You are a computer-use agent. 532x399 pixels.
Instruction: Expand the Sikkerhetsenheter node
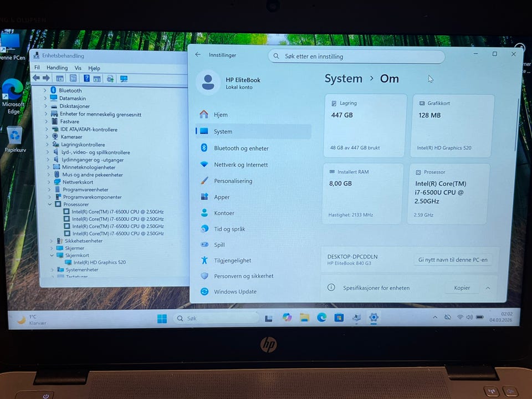(x=51, y=241)
